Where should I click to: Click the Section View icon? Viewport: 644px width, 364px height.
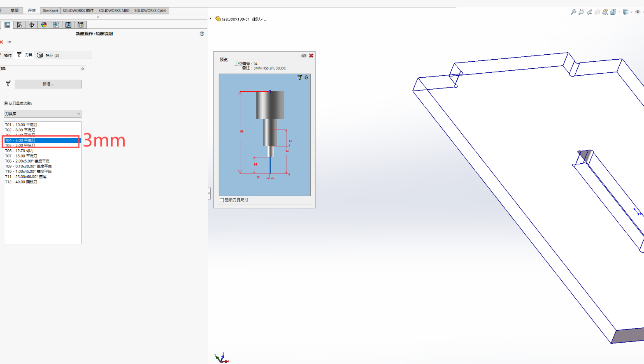tap(598, 12)
